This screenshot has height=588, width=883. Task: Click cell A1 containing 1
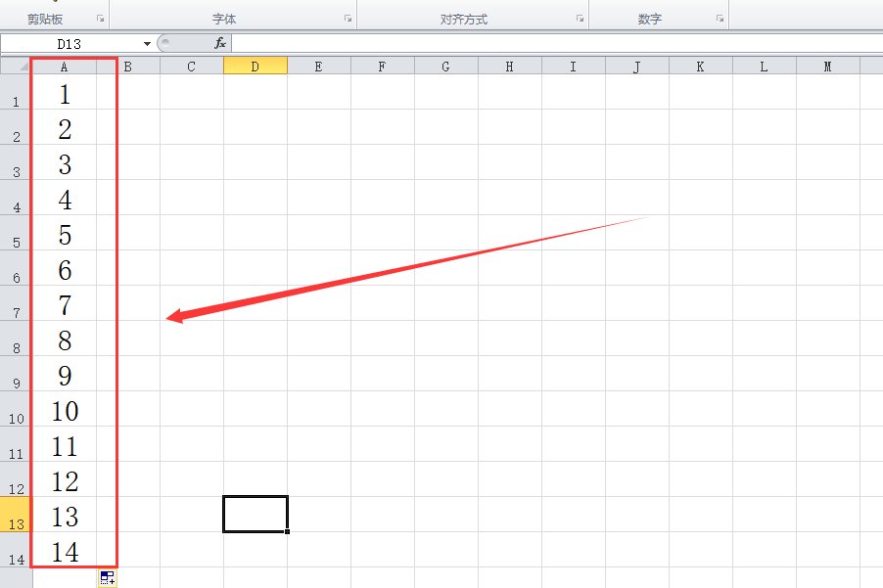(65, 94)
